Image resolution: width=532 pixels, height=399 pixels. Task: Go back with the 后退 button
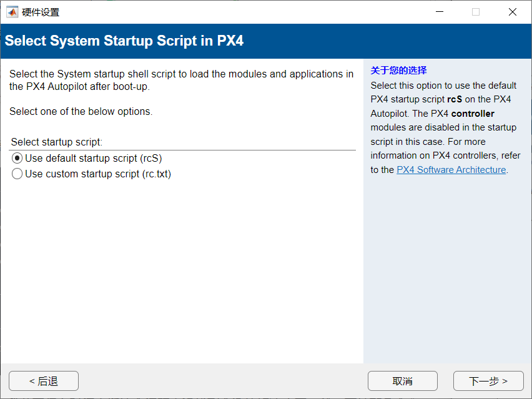[x=44, y=381]
